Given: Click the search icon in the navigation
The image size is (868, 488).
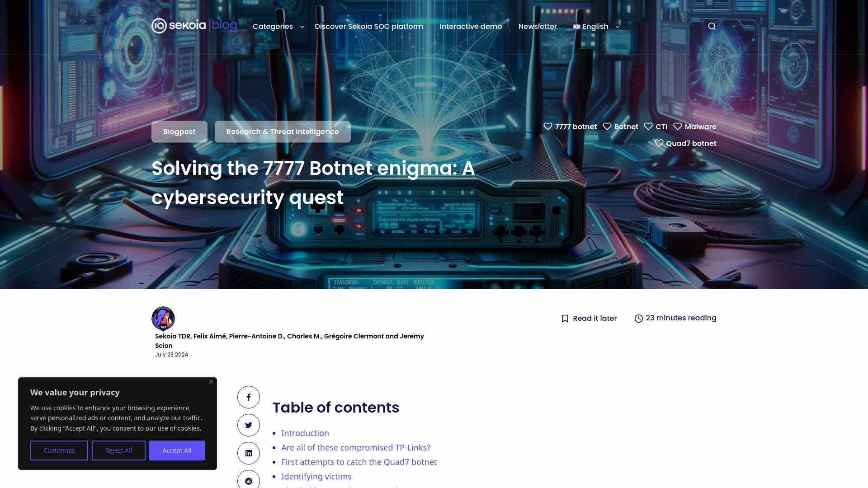Looking at the screenshot, I should click(x=712, y=26).
